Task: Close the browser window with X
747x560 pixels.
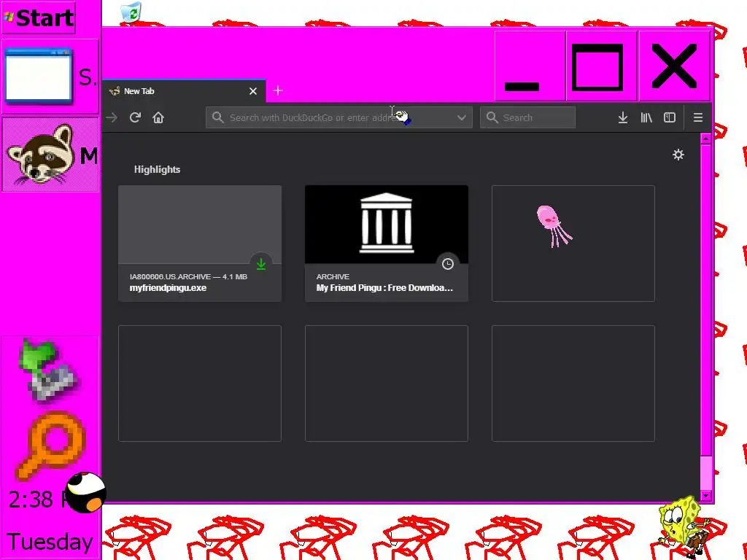Action: pyautogui.click(x=673, y=66)
